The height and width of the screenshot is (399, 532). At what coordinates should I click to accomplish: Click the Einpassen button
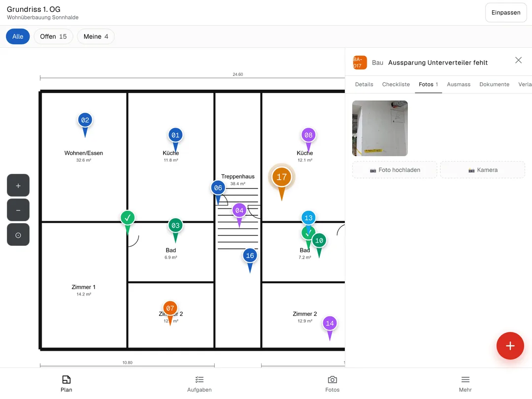pyautogui.click(x=506, y=12)
